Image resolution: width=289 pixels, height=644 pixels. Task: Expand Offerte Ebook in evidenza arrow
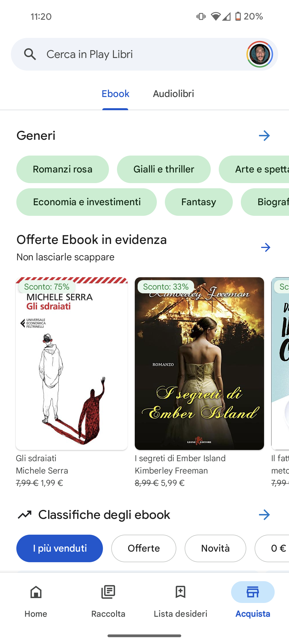(x=266, y=247)
